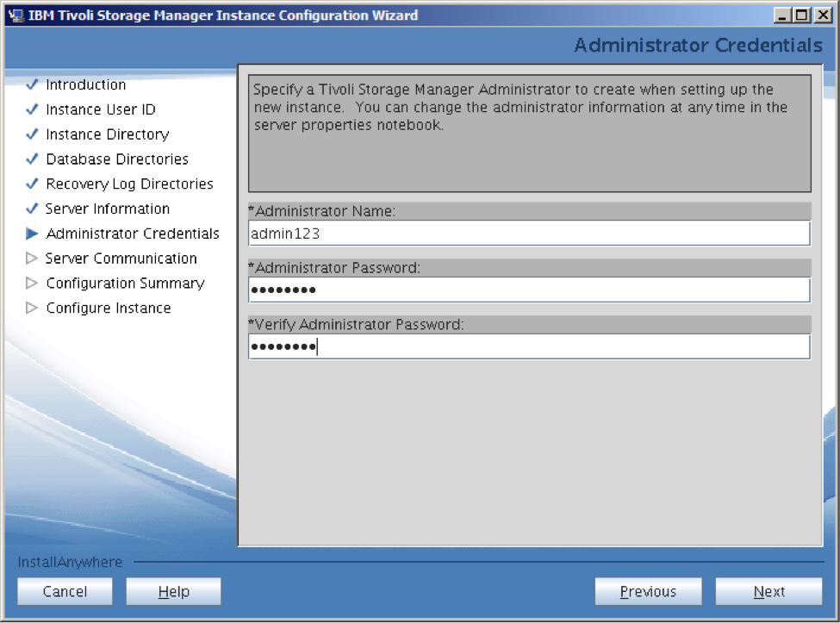Select the Server Information step label
Viewport: 840px width, 623px height.
(x=108, y=209)
